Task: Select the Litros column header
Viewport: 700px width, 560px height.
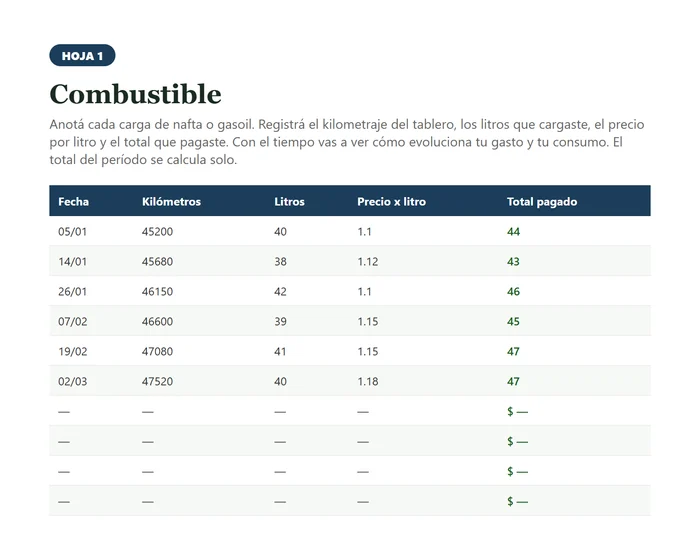Action: coord(289,201)
